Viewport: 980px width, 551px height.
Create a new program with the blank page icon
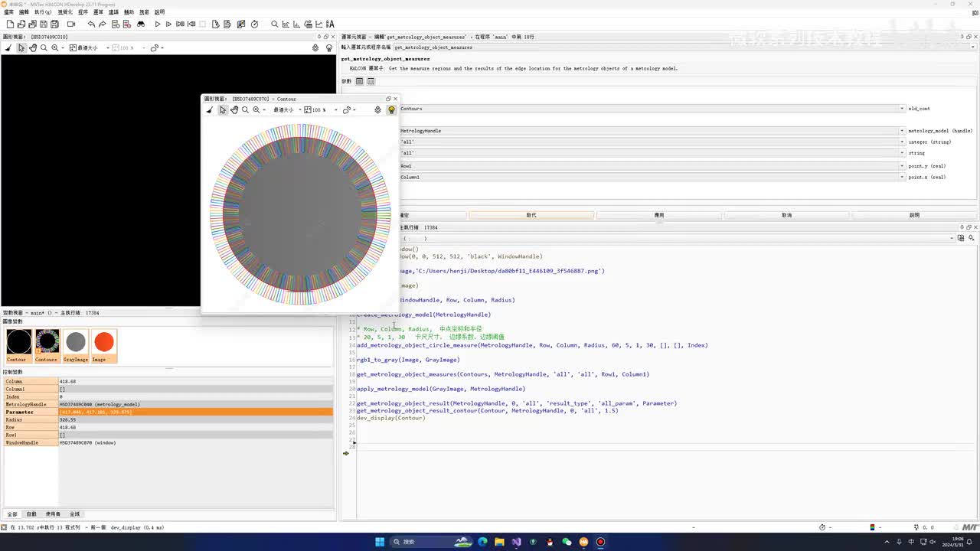pos(10,24)
